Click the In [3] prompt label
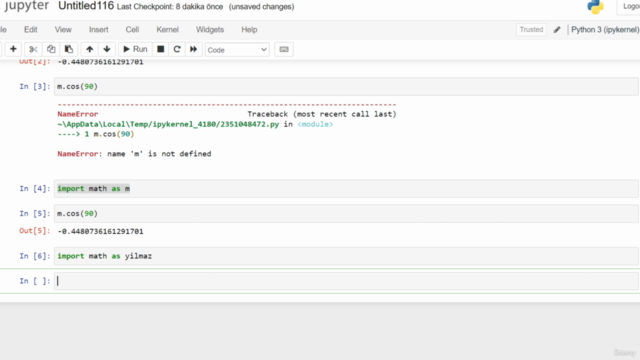 click(x=35, y=87)
